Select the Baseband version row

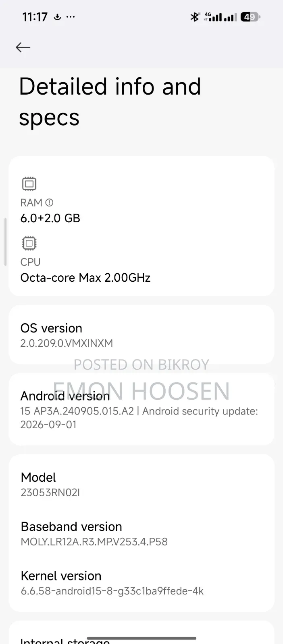(141, 534)
